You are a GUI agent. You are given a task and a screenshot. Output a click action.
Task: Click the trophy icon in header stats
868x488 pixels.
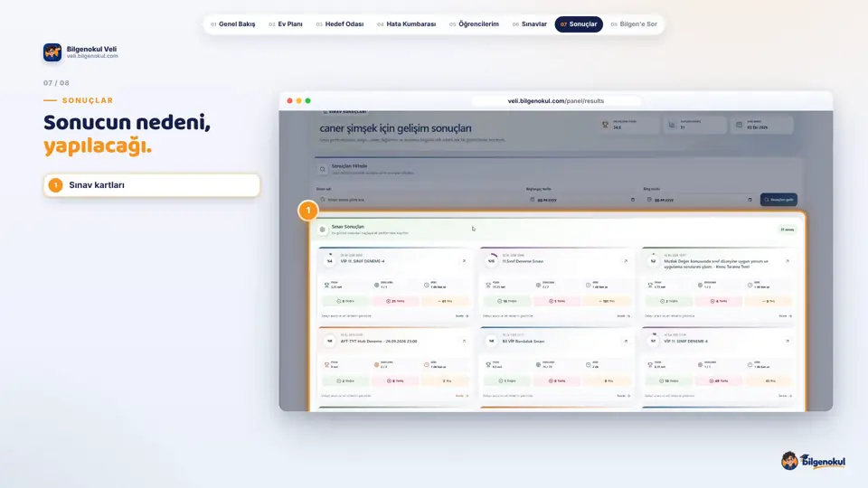pyautogui.click(x=605, y=125)
